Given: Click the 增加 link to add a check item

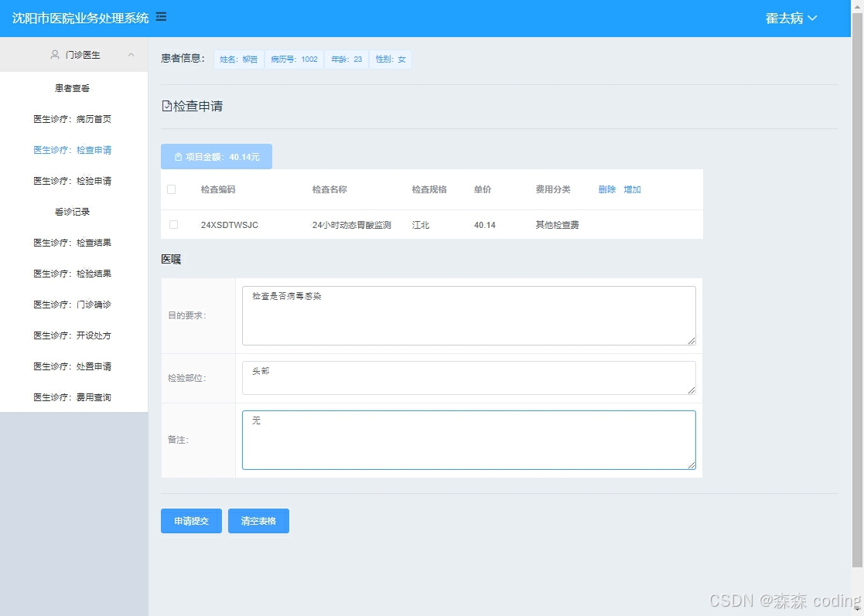Looking at the screenshot, I should click(632, 189).
